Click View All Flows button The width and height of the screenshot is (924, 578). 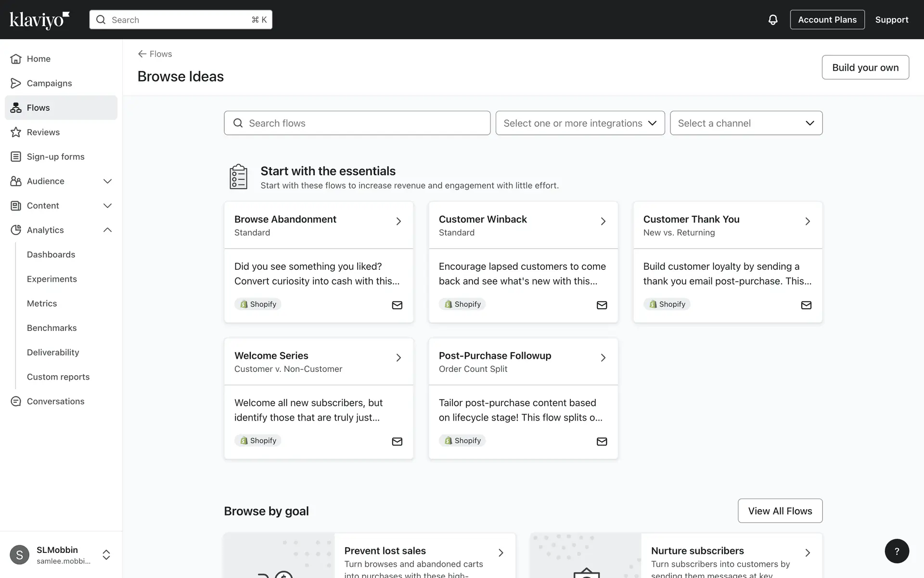(780, 511)
